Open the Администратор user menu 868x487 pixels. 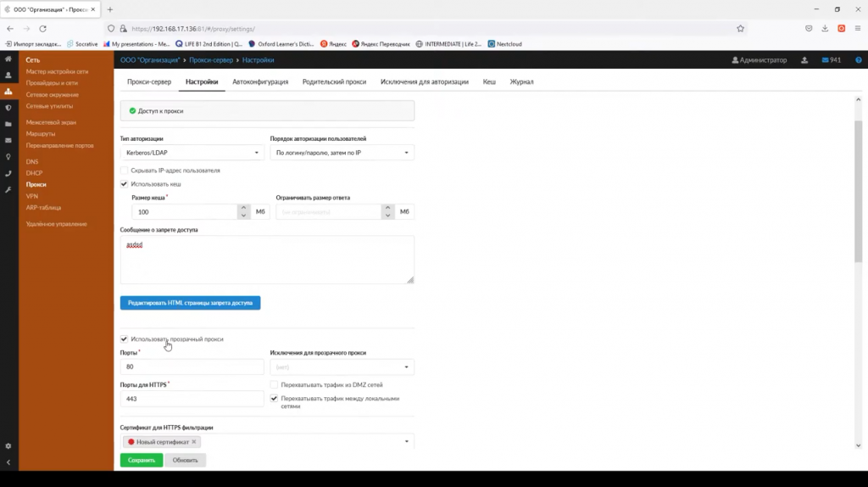pyautogui.click(x=759, y=60)
